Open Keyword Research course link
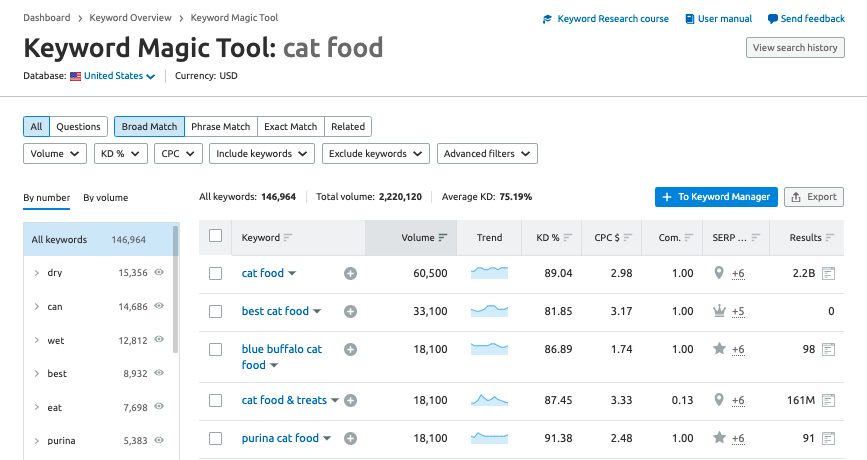The height and width of the screenshot is (460, 867). (606, 19)
